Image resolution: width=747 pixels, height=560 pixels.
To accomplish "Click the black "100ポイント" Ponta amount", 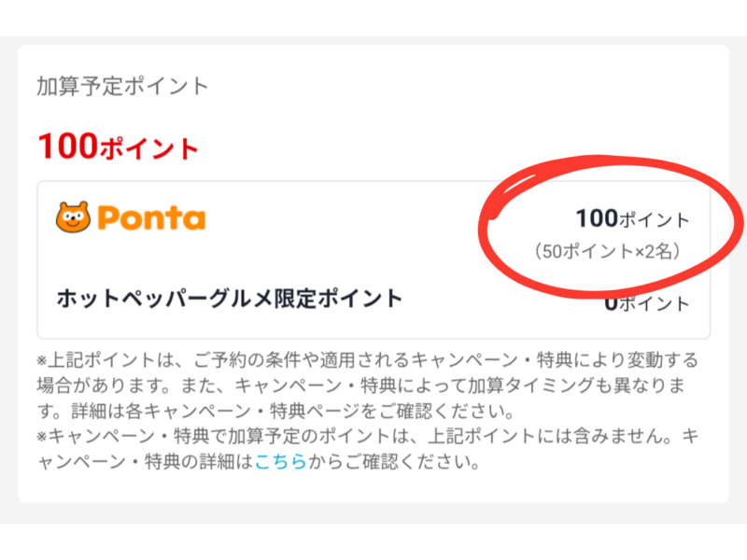I will [x=632, y=220].
